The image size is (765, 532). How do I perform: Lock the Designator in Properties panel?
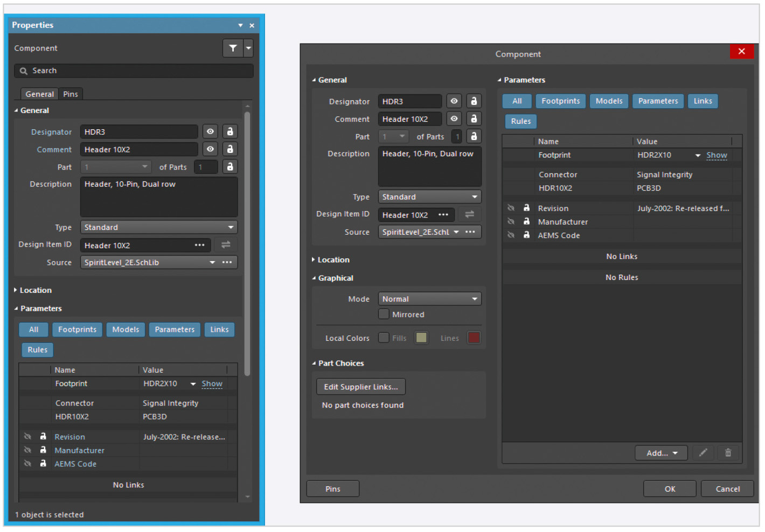(230, 131)
